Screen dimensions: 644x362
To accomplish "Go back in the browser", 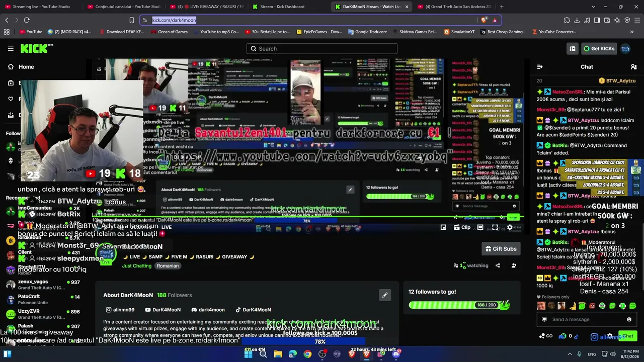I will [x=7, y=20].
